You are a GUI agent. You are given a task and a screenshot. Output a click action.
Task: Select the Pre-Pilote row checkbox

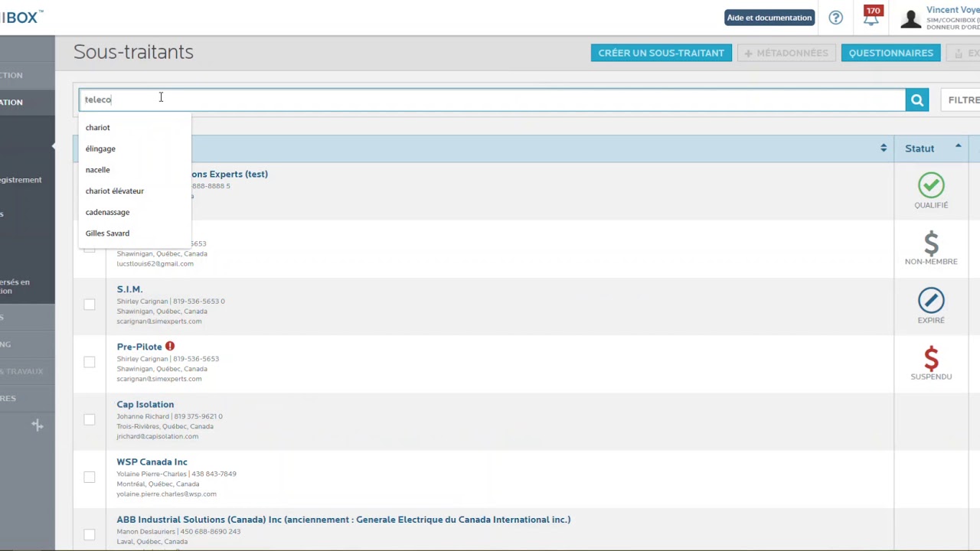[90, 362]
